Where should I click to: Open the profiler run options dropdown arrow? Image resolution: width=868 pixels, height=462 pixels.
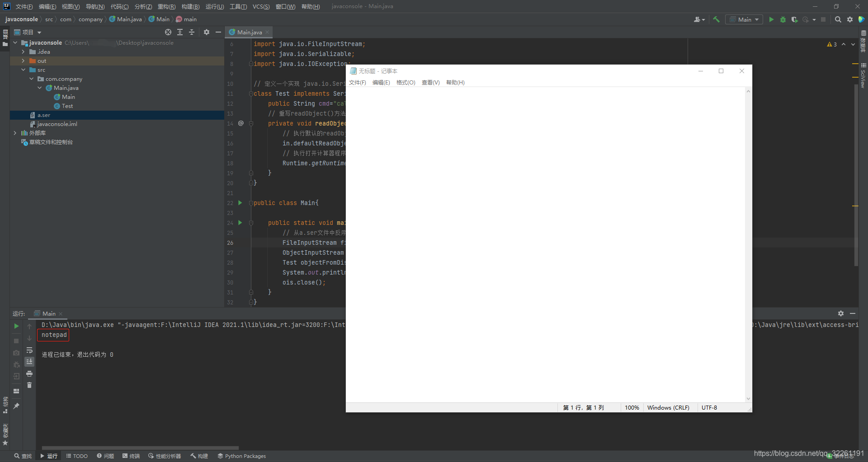tap(814, 19)
